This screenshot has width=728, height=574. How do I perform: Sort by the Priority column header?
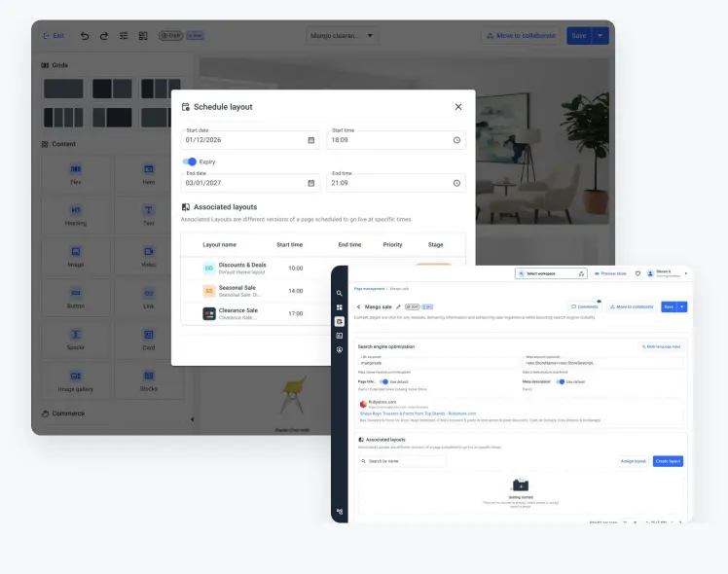392,244
